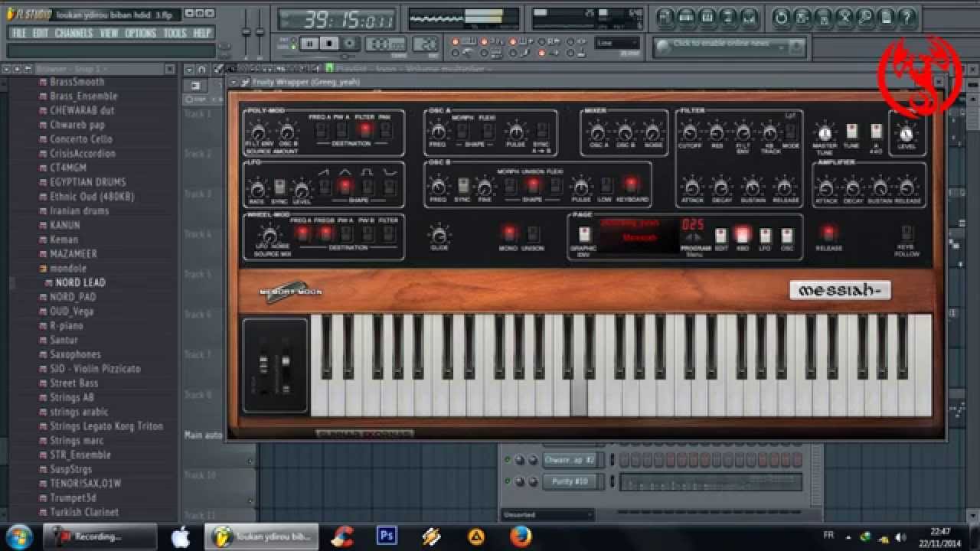Click the GLIDE knob
This screenshot has height=551, width=980.
[439, 234]
